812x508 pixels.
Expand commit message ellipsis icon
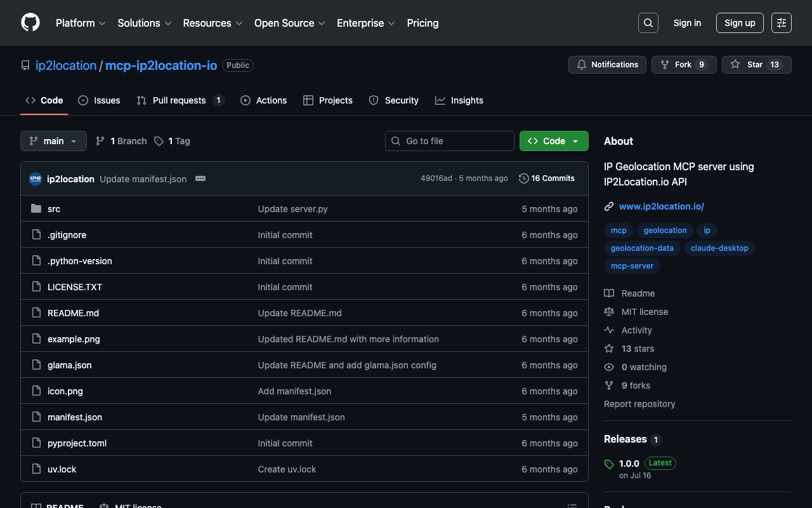click(200, 179)
